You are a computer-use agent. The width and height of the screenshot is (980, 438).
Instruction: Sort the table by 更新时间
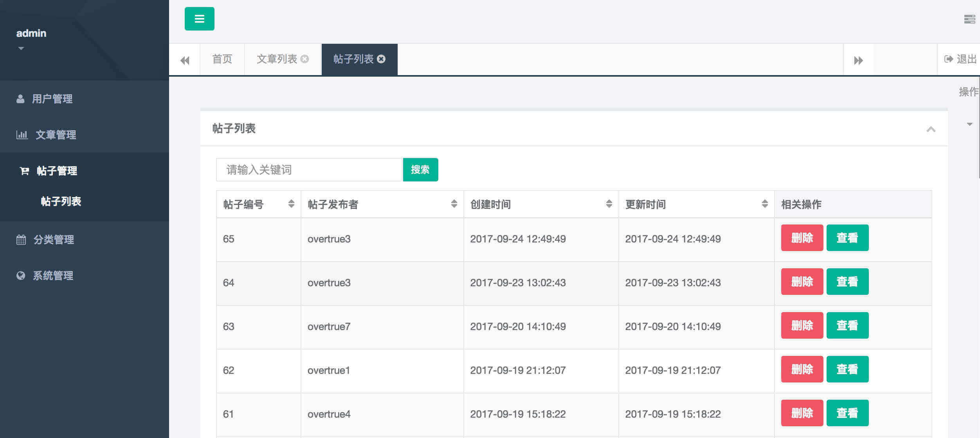[764, 204]
